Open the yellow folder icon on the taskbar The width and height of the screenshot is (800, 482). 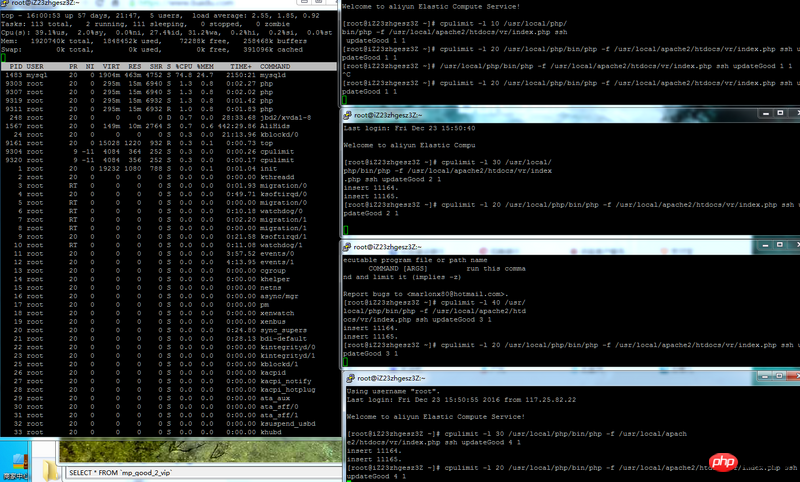51,470
